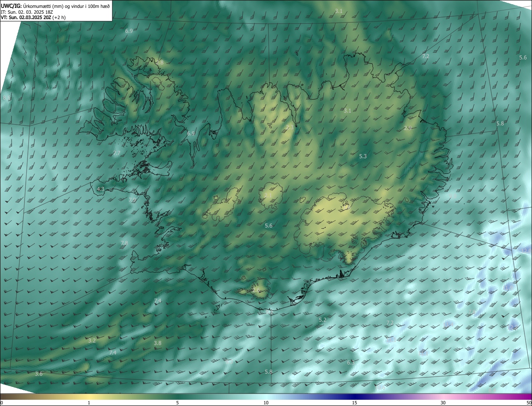Click the 'UWC/IG: Úrkomumætti (mm)' title line
The image size is (532, 406).
(x=55, y=6)
